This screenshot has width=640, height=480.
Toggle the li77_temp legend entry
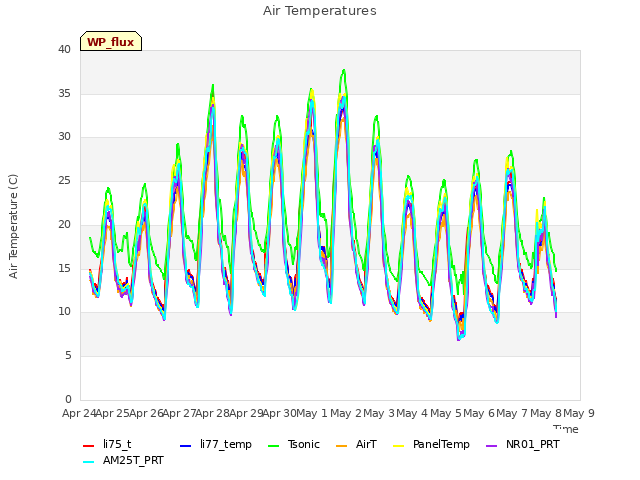coord(216,444)
